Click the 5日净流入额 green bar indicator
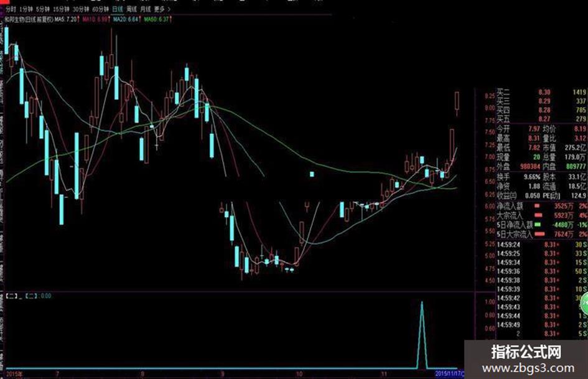 (x=538, y=225)
